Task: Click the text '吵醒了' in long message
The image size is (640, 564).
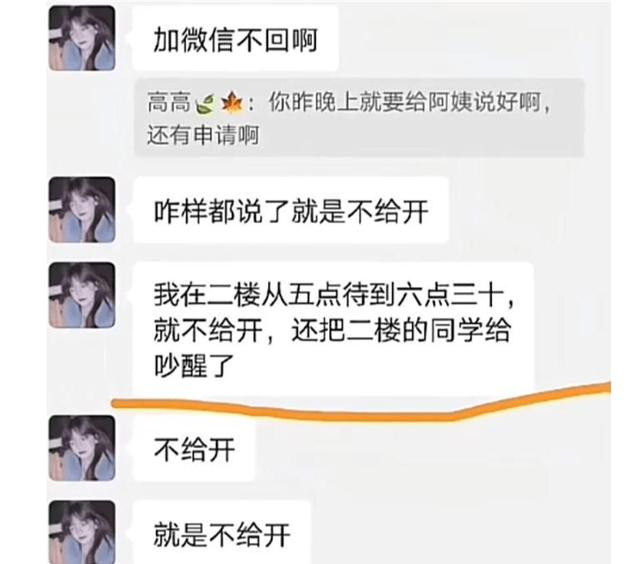Action: 194,365
